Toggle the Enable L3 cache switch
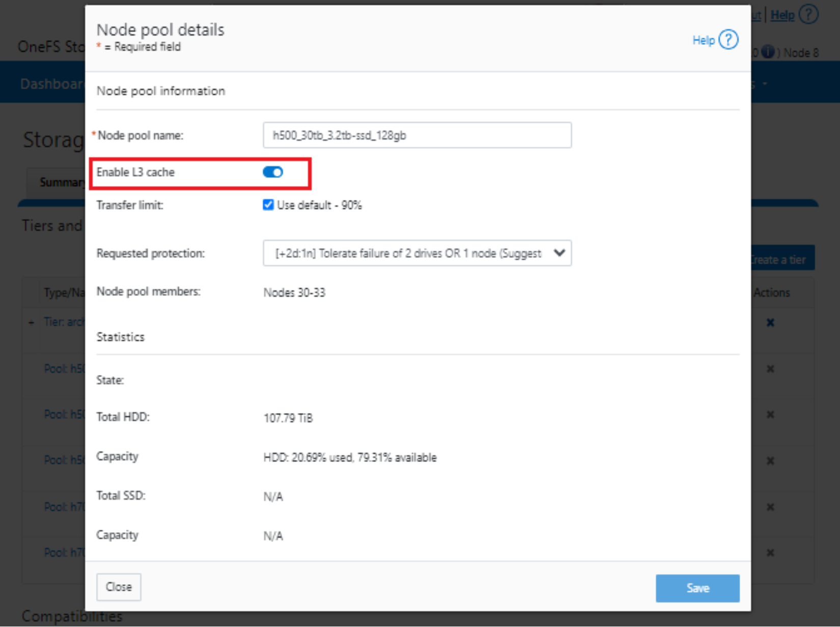 (x=273, y=172)
